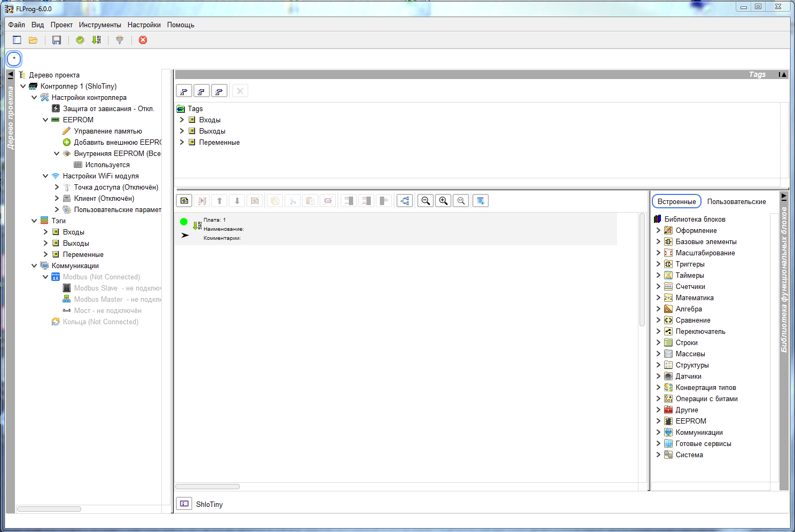The width and height of the screenshot is (795, 532).
Task: Open the Помощь menu
Action: [x=181, y=25]
